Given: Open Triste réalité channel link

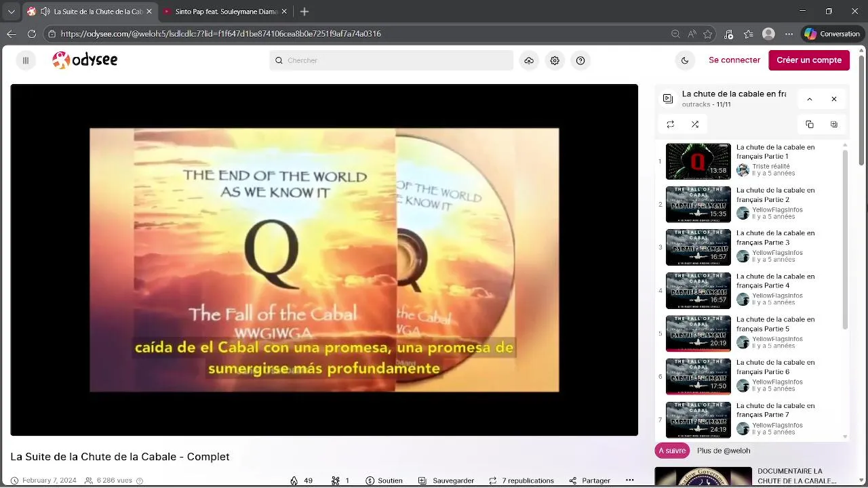Looking at the screenshot, I should pyautogui.click(x=771, y=166).
